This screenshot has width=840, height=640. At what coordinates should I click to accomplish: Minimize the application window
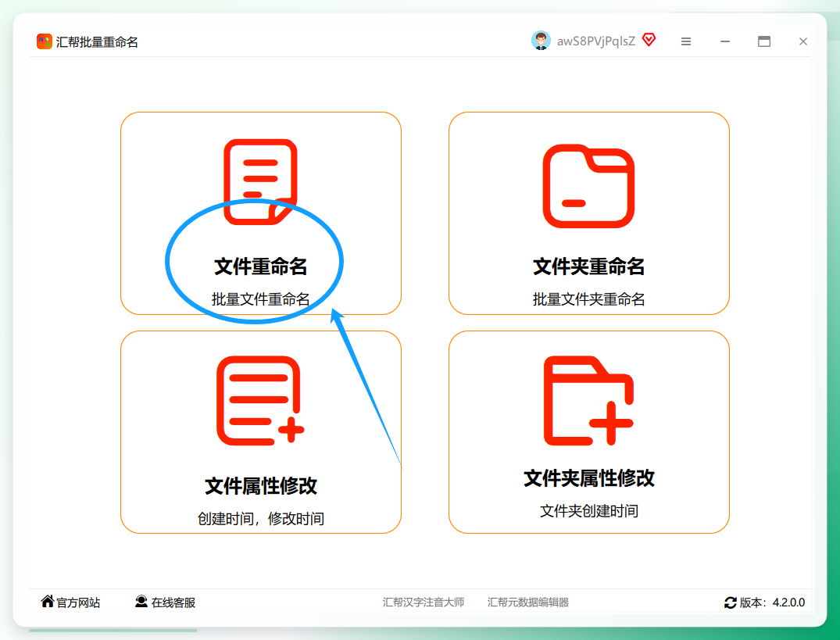(725, 41)
